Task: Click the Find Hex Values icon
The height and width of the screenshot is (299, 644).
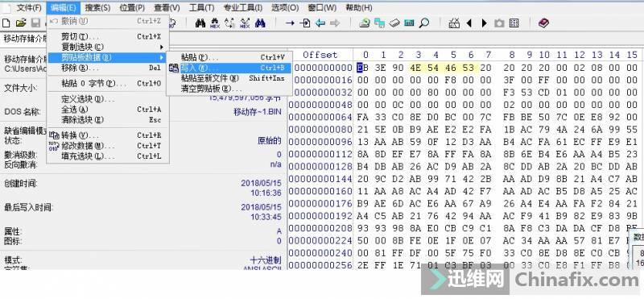Action: tap(215, 23)
